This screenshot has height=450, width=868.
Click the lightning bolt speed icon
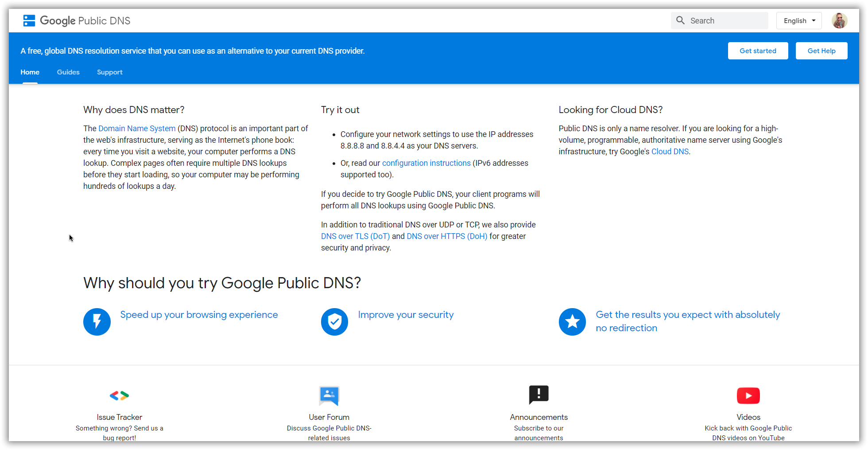[97, 322]
